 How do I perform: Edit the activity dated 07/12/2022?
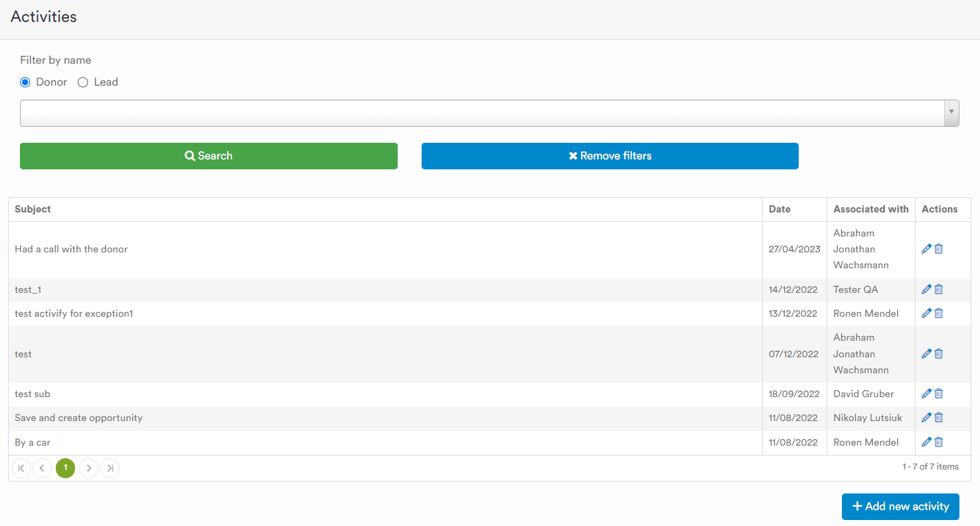point(927,354)
